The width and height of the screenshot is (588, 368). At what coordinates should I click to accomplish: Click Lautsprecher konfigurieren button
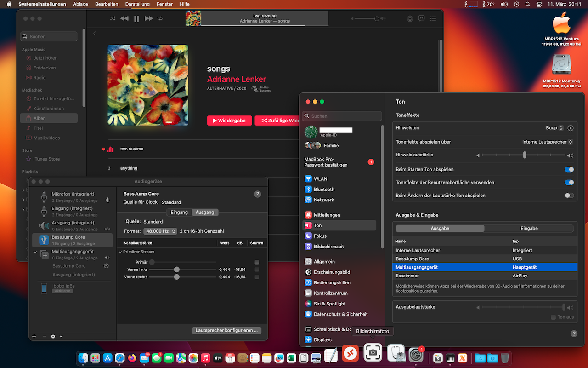(227, 330)
